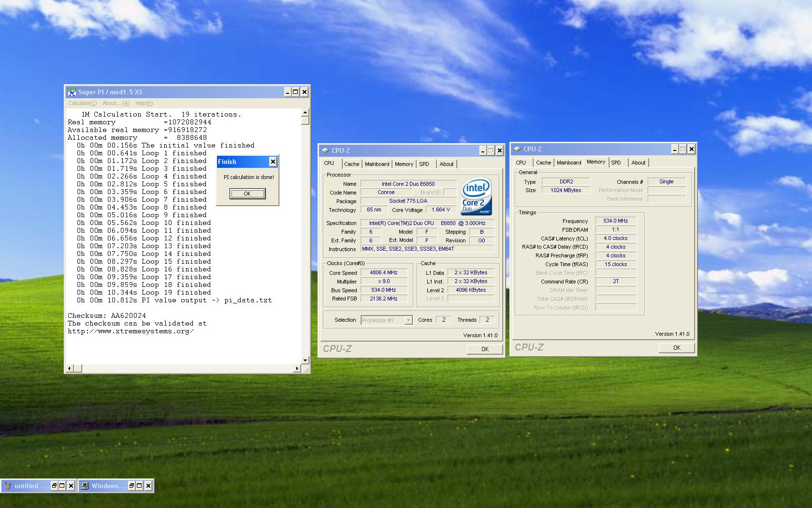Click the Intel Core 2 Duo logo

coord(476,196)
